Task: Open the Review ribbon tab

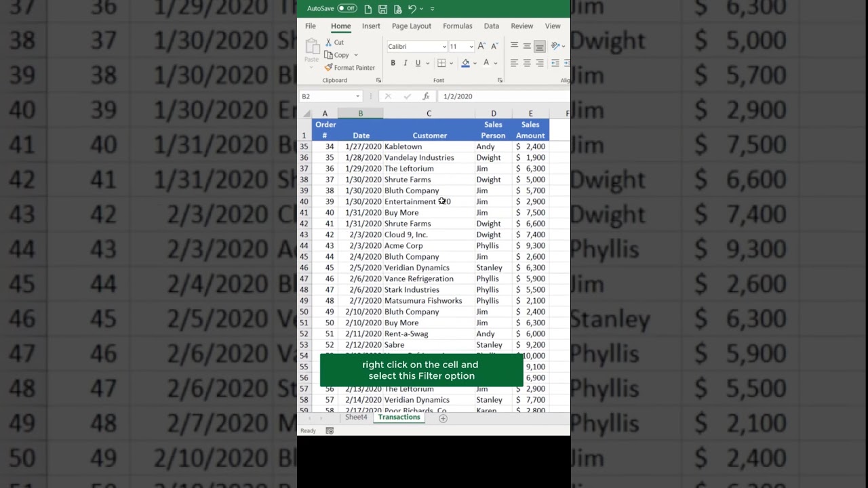Action: 522,26
